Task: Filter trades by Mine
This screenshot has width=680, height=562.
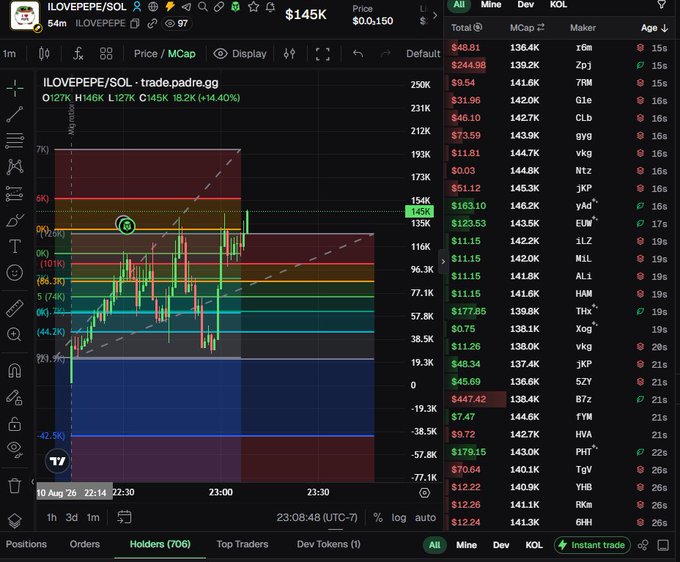Action: coord(490,5)
